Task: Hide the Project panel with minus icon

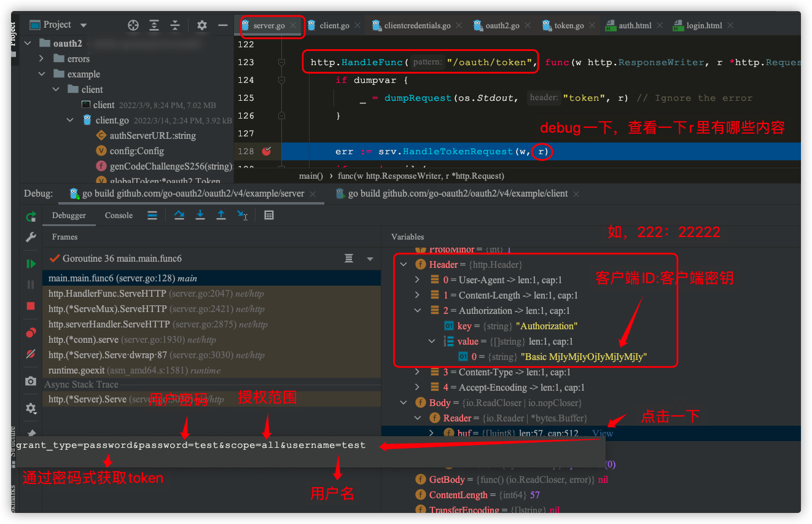Action: click(222, 25)
